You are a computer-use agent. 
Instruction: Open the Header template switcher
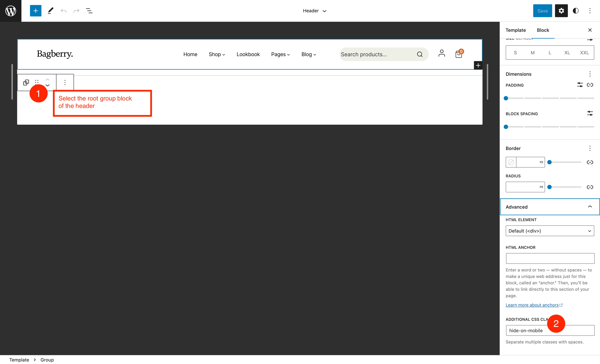point(315,11)
